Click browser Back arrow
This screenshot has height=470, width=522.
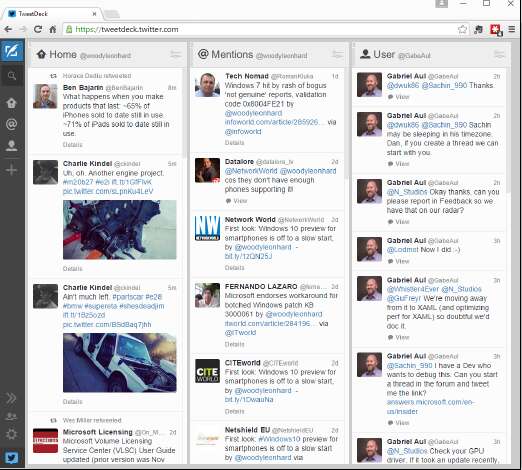[8, 29]
